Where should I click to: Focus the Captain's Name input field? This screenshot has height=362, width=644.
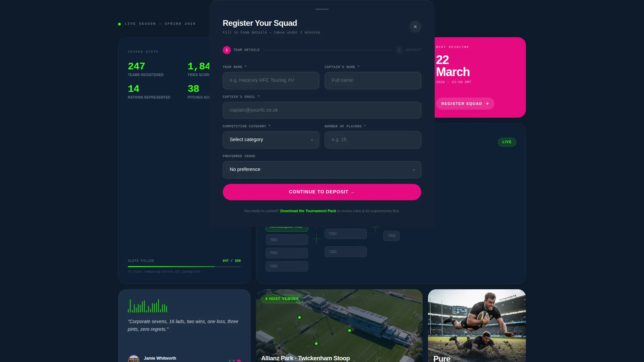click(373, 80)
